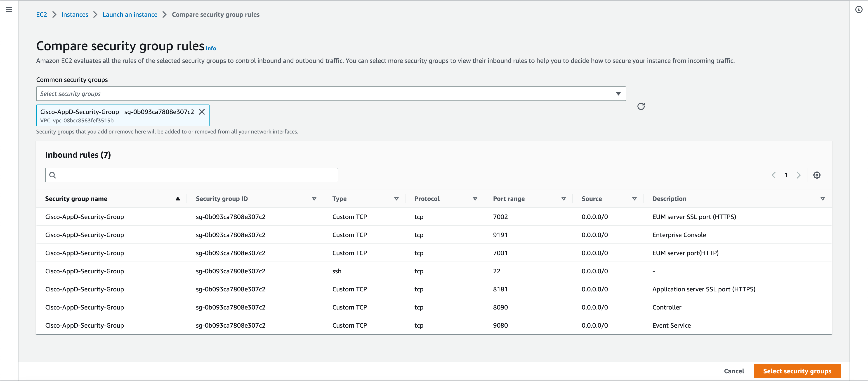Sort by Security group name ascending arrow
The width and height of the screenshot is (868, 381).
pyautogui.click(x=178, y=199)
